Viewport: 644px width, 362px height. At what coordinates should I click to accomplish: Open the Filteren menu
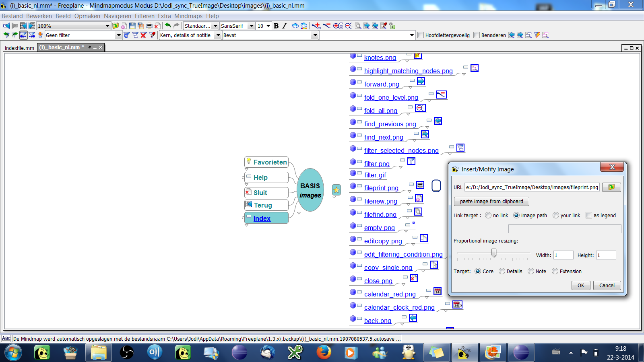pyautogui.click(x=144, y=16)
